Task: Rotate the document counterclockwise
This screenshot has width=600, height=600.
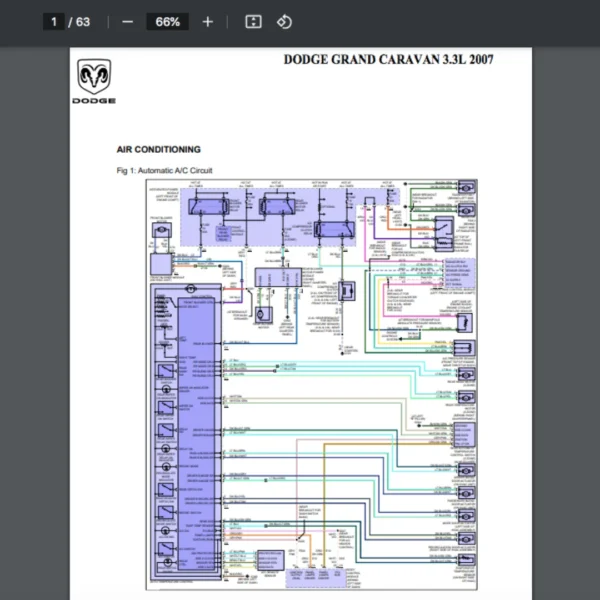Action: tap(284, 22)
